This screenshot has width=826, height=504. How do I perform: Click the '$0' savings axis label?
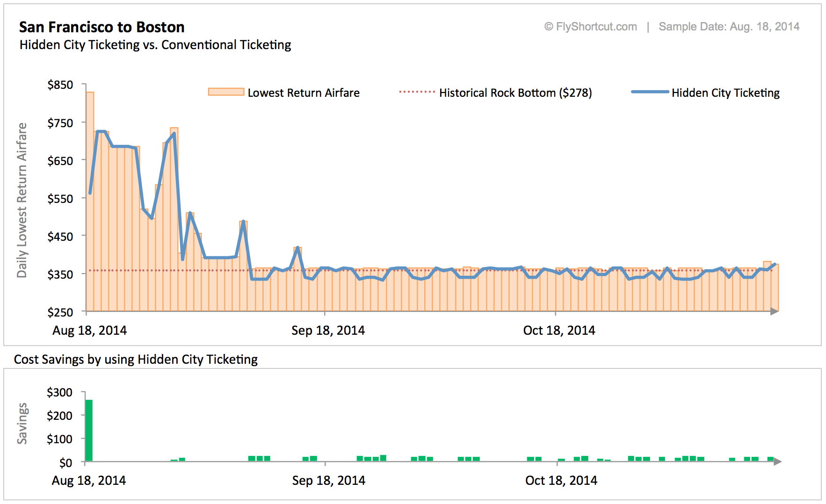65,463
